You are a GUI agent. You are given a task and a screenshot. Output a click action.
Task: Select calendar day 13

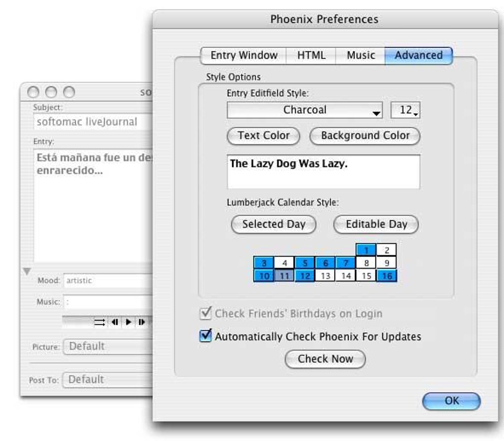tap(325, 276)
